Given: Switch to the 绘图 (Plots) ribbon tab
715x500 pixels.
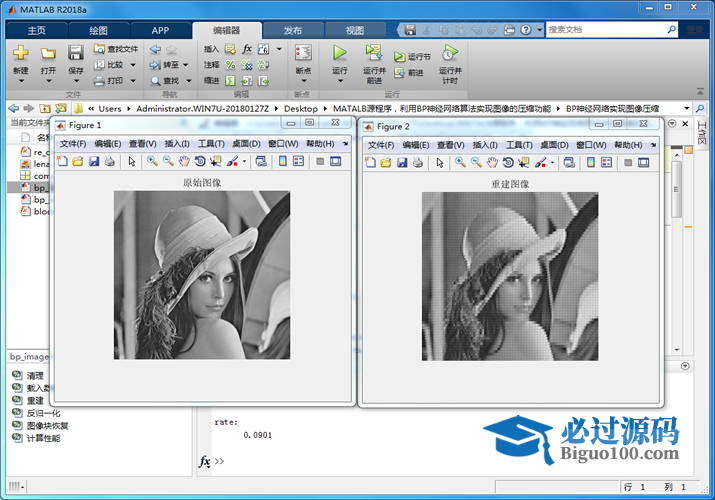Looking at the screenshot, I should [x=98, y=30].
